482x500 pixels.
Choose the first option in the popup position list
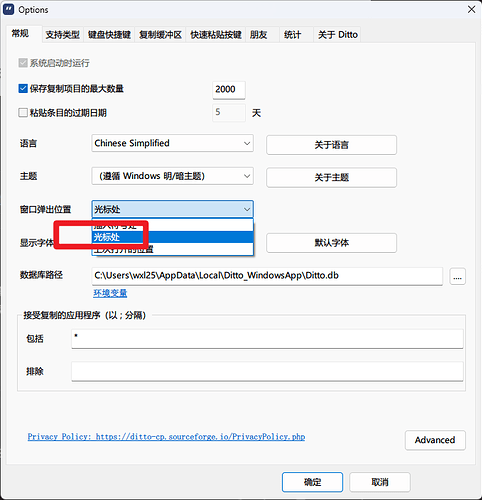(173, 226)
